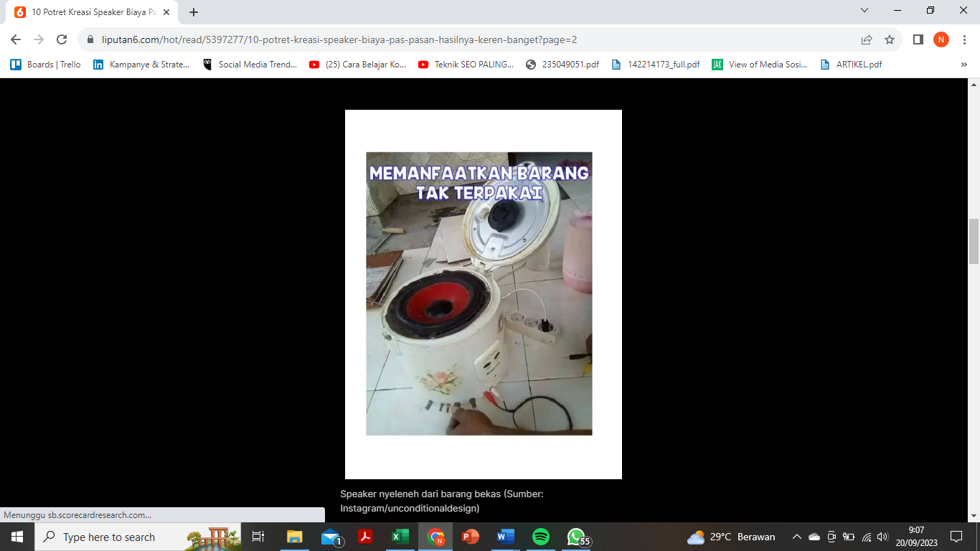Image resolution: width=980 pixels, height=551 pixels.
Task: Open a new browser tab
Action: click(x=194, y=12)
